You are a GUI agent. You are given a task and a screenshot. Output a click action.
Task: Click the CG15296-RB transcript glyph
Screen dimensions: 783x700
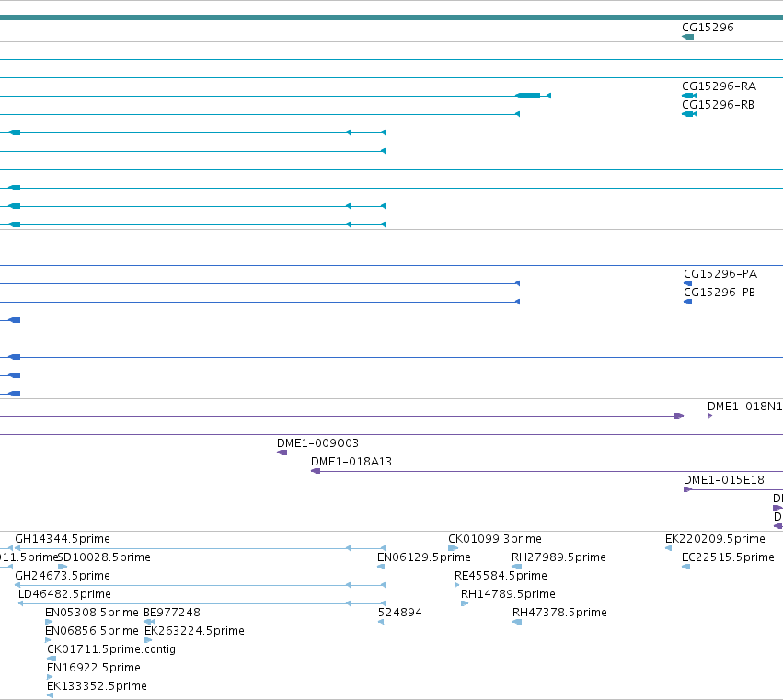coord(690,114)
